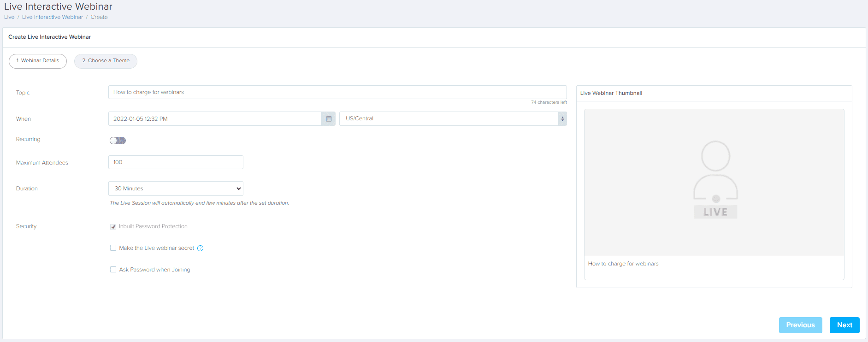Click the Create breadcrumb link
Screen dimensions: 868x342
(x=99, y=17)
